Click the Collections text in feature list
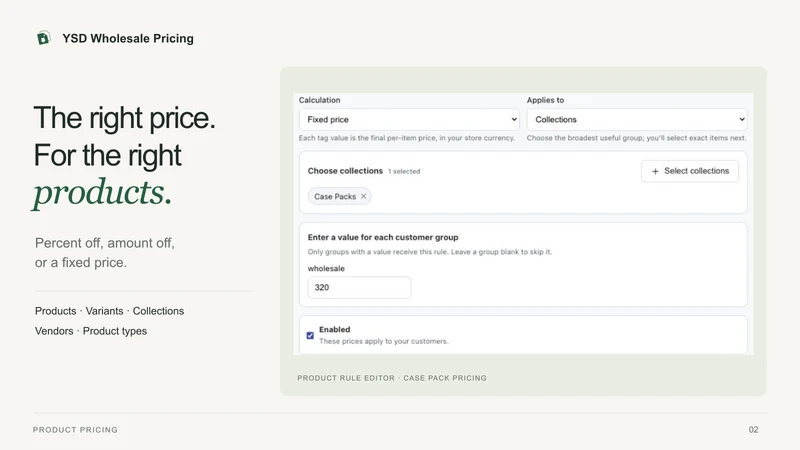The height and width of the screenshot is (450, 800). point(158,311)
